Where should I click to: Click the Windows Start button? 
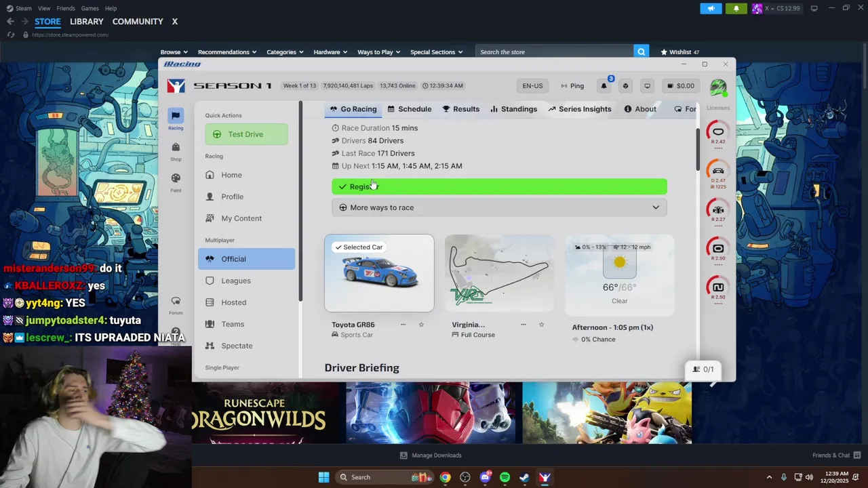[x=323, y=477]
